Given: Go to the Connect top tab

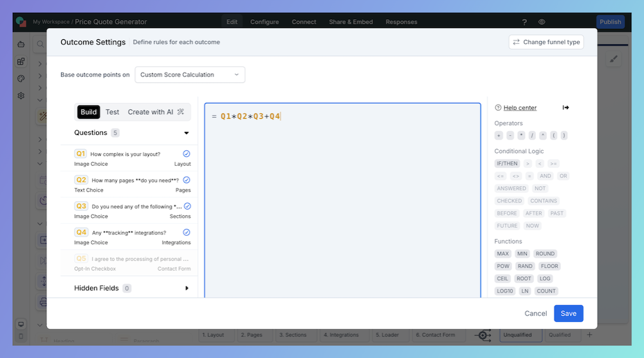Looking at the screenshot, I should [304, 22].
